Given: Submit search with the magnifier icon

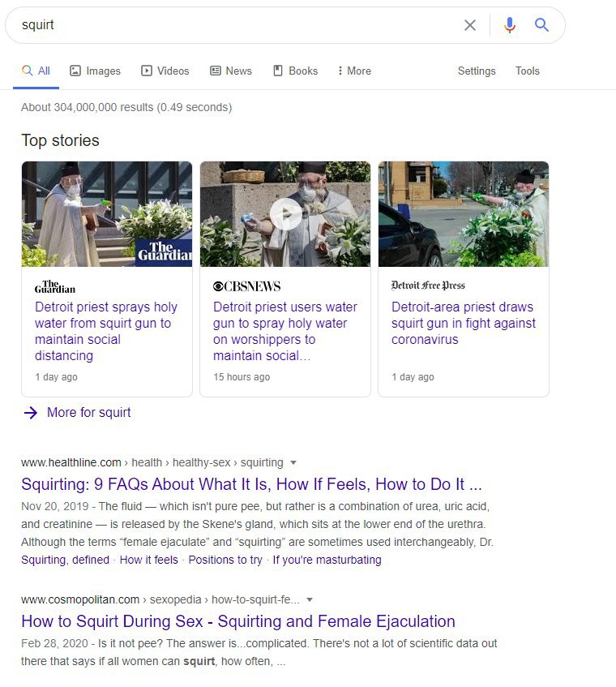Looking at the screenshot, I should (541, 25).
